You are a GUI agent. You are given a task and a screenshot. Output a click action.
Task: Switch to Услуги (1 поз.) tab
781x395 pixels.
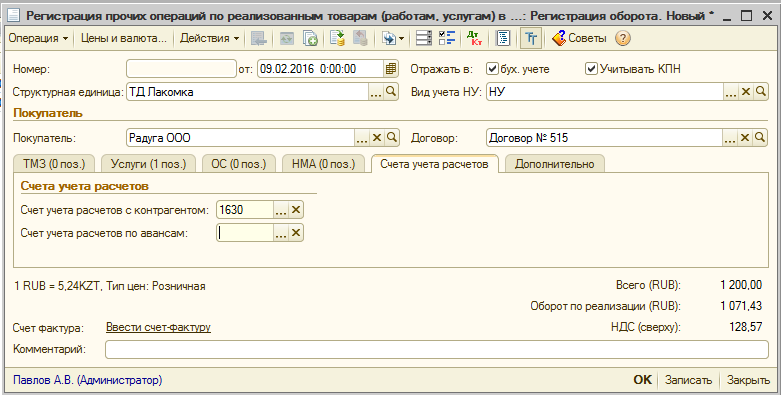point(148,164)
